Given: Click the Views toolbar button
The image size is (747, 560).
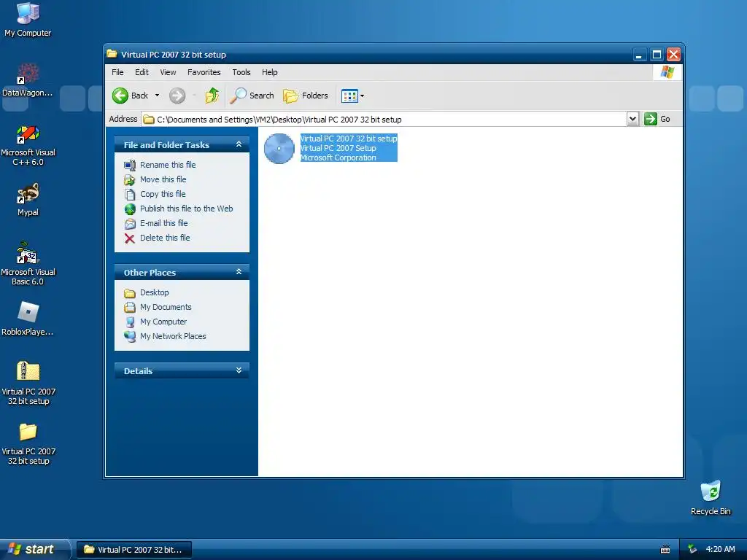Looking at the screenshot, I should 349,96.
